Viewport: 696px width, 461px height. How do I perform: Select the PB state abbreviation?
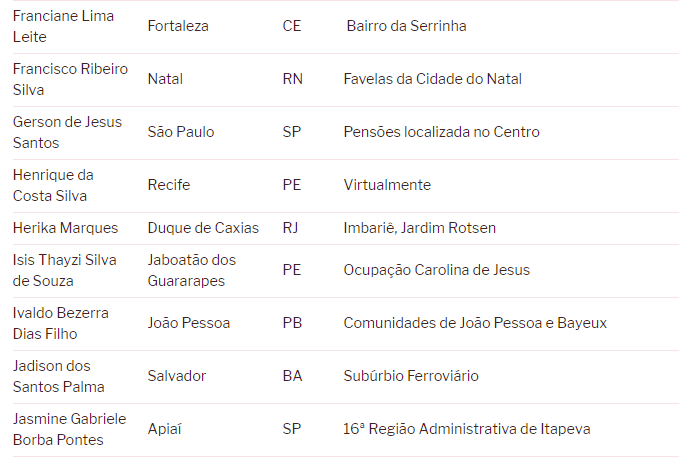pos(292,323)
